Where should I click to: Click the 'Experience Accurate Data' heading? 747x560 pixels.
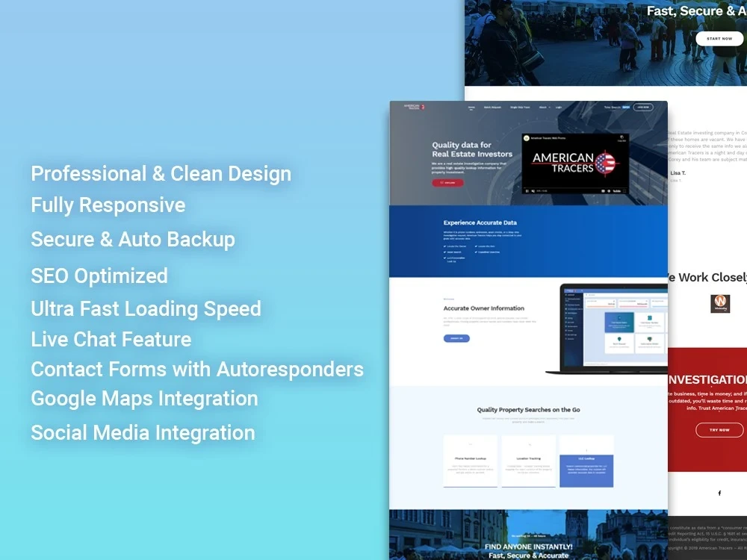coord(480,223)
